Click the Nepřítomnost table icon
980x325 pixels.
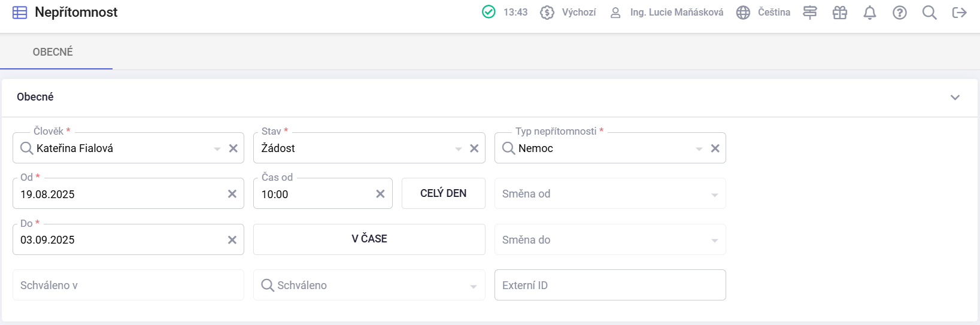coord(20,13)
